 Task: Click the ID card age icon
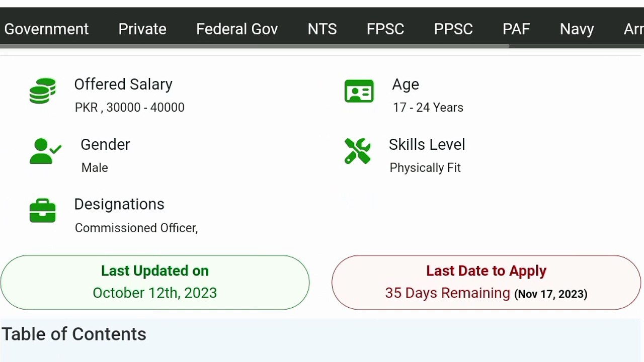click(x=359, y=92)
